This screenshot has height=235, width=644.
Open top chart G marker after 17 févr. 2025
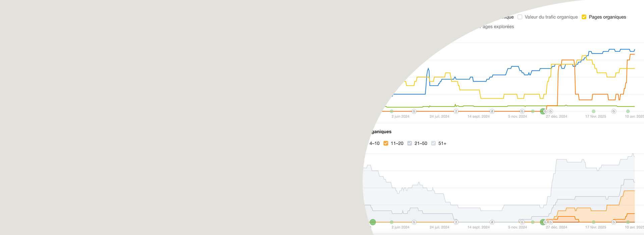coord(613,111)
